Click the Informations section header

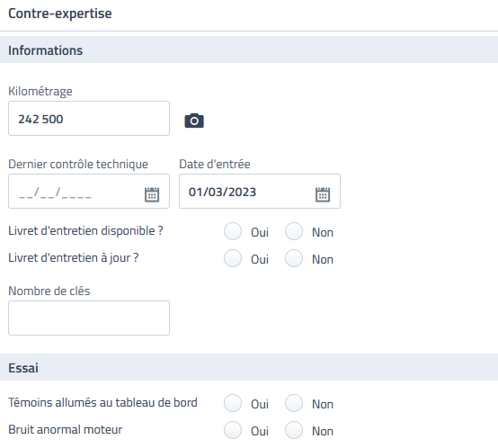[249, 49]
